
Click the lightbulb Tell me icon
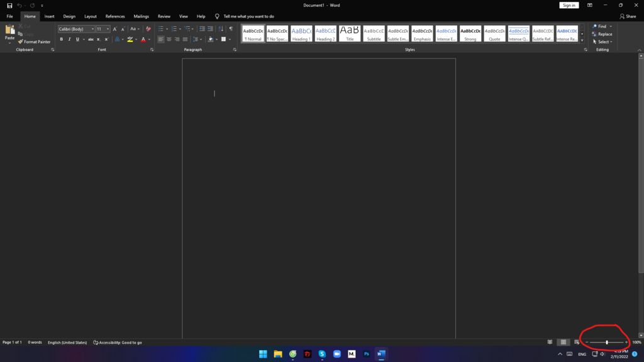coord(217,16)
